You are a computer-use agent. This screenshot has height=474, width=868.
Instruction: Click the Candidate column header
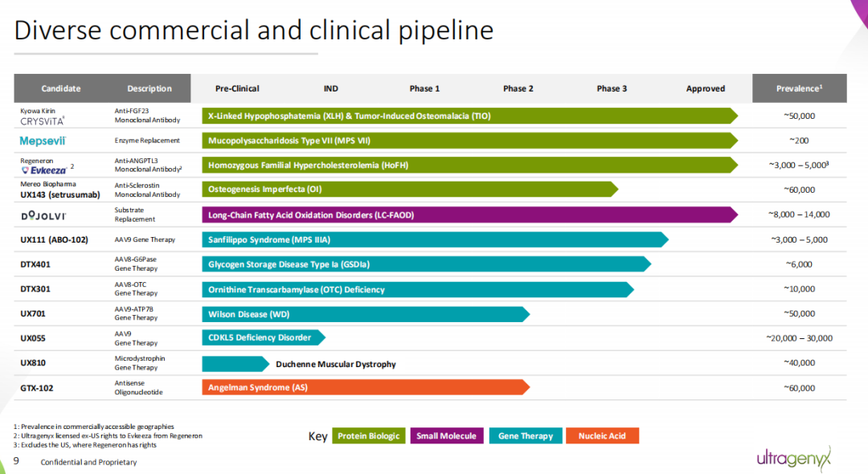(x=61, y=88)
